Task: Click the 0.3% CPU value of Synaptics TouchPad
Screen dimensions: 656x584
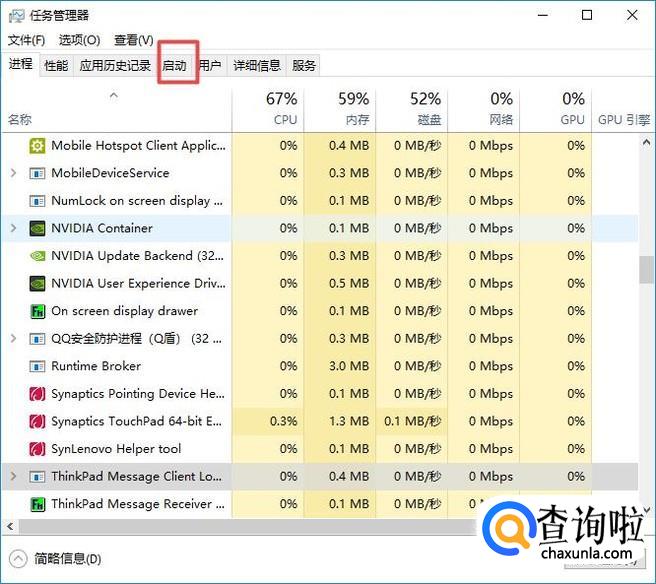Action: (x=283, y=421)
